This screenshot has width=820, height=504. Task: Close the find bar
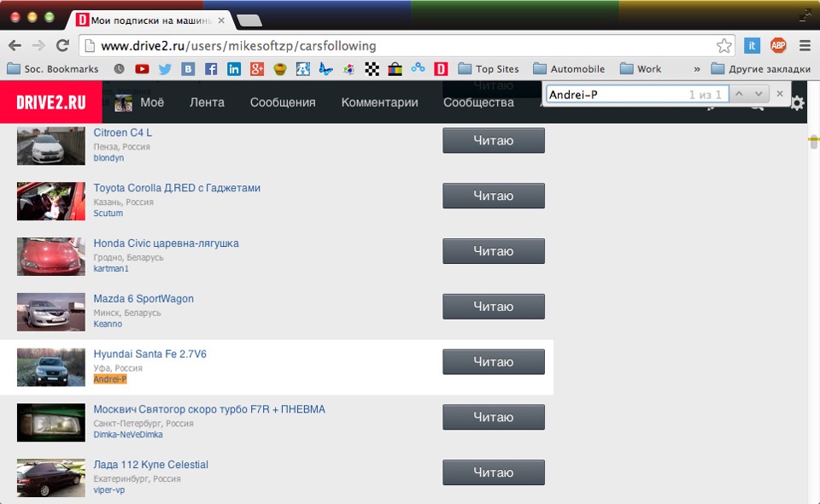click(x=780, y=94)
